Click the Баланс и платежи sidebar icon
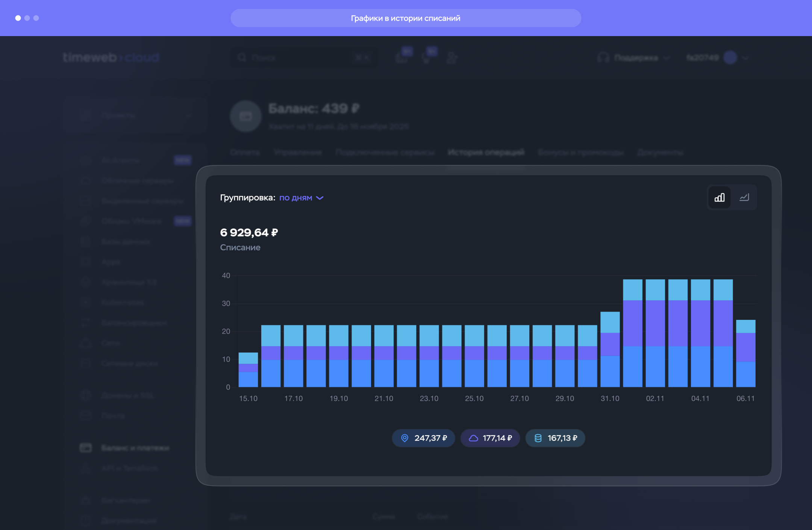812x530 pixels. pyautogui.click(x=86, y=448)
